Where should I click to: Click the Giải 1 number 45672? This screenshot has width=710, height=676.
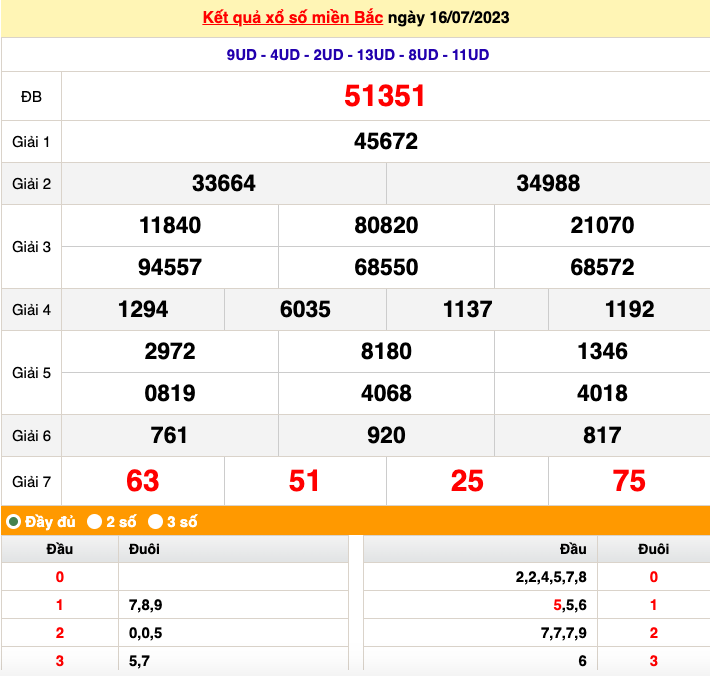tap(385, 142)
